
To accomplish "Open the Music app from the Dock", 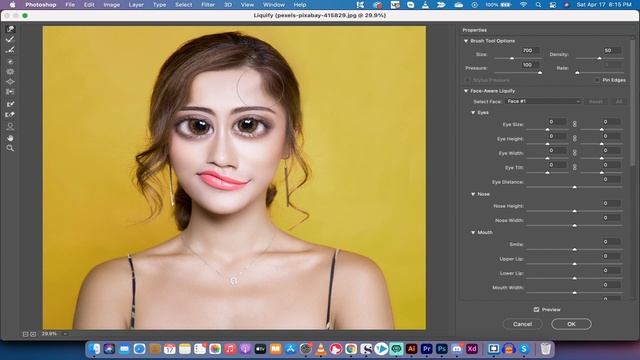I will [230, 349].
